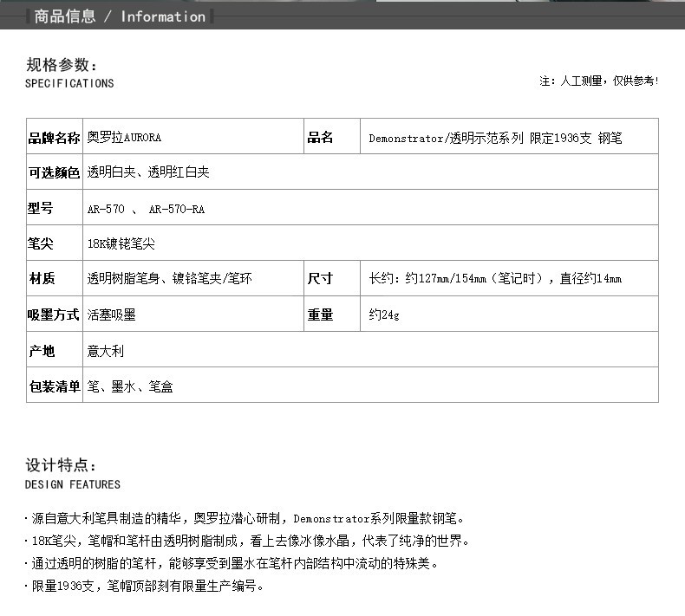Click the 可选颜色 label cell
Viewport: 685px width, 616px height.
click(x=55, y=172)
